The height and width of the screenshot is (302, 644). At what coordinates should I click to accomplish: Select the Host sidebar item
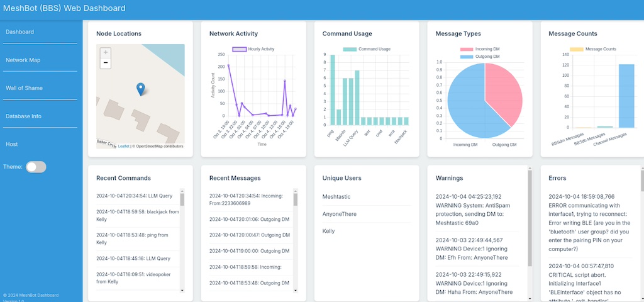[12, 144]
